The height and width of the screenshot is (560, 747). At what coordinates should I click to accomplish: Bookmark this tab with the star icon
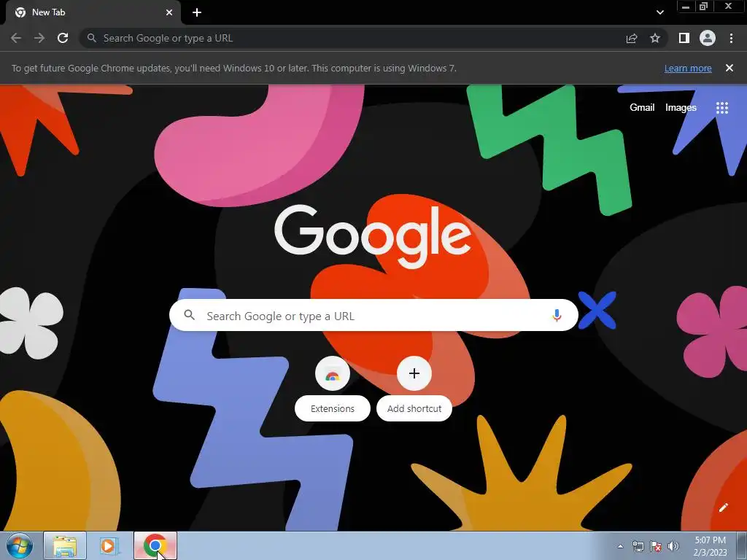(655, 38)
